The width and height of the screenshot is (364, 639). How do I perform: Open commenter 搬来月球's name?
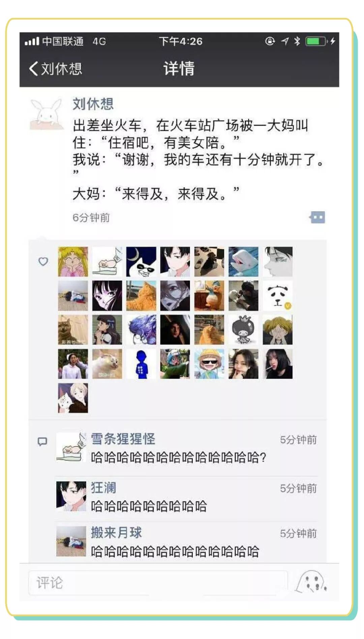(116, 532)
